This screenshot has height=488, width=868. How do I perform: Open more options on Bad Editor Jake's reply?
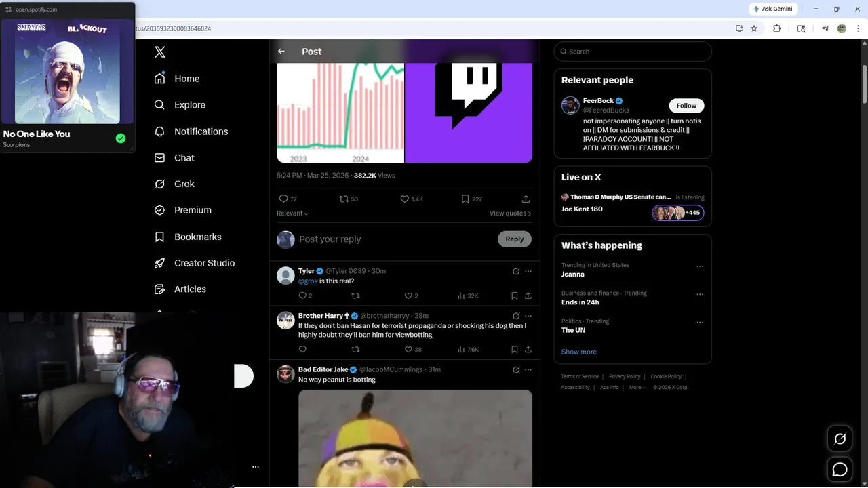pyautogui.click(x=528, y=369)
